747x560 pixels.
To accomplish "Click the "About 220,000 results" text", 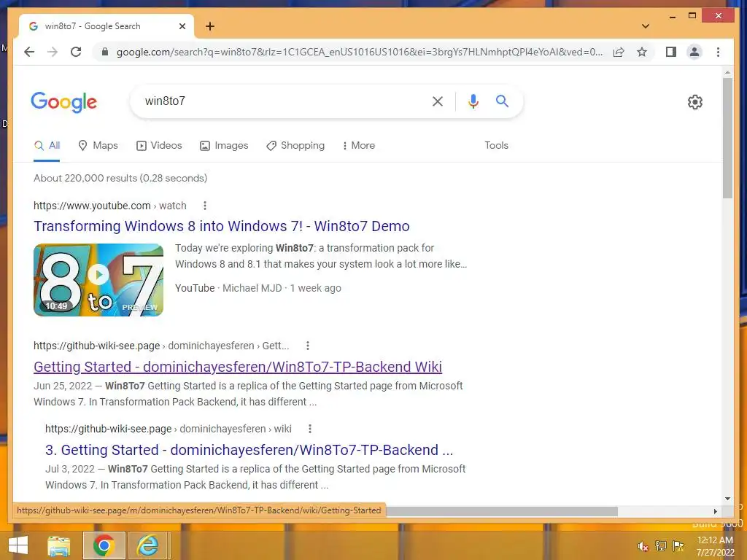I will point(120,178).
